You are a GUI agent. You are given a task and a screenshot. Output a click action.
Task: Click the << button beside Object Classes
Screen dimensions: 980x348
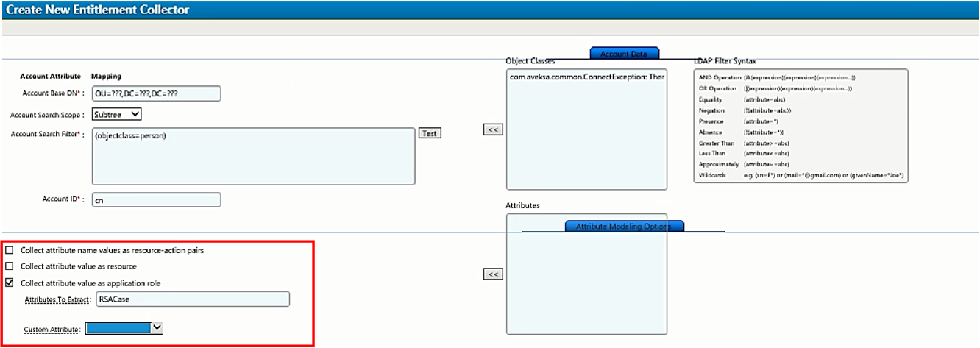click(492, 129)
